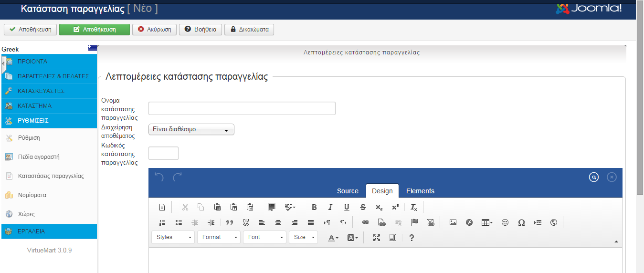Pick a background color
The image size is (644, 273).
pos(353,237)
